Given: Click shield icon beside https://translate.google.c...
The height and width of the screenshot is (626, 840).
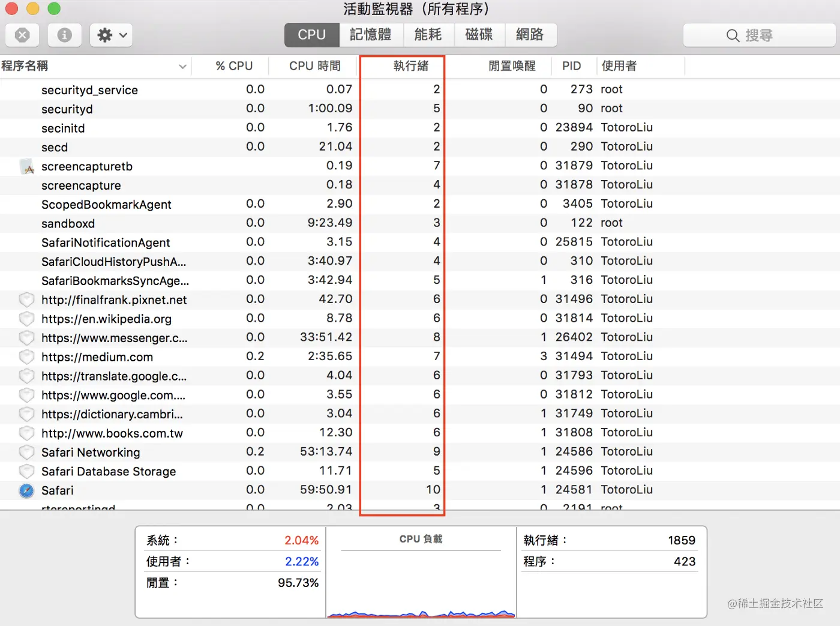Looking at the screenshot, I should [x=26, y=376].
